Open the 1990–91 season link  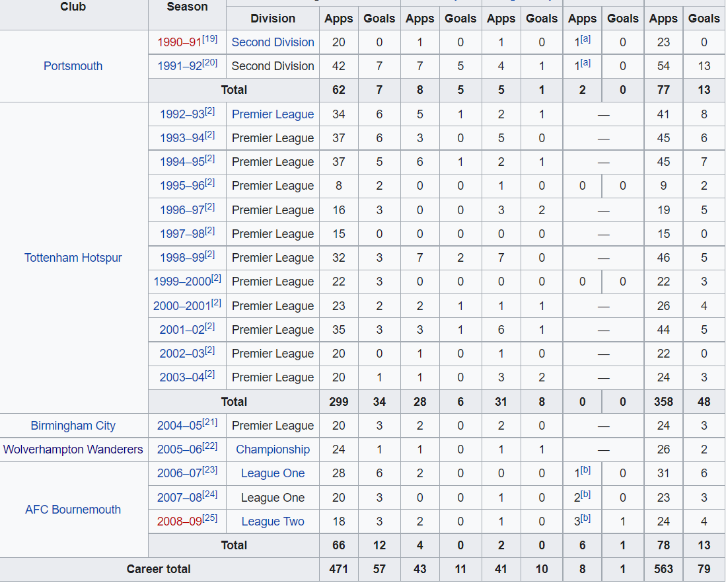(179, 43)
